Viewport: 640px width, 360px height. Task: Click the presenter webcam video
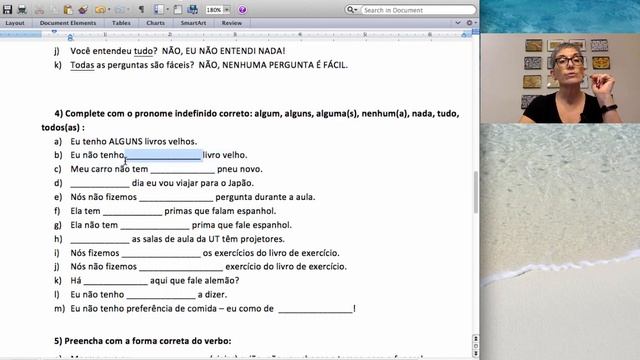tap(560, 78)
